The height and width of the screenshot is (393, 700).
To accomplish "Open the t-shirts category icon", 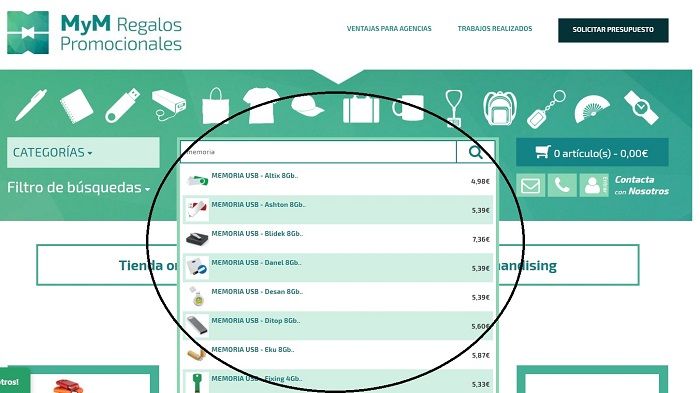I will point(261,106).
